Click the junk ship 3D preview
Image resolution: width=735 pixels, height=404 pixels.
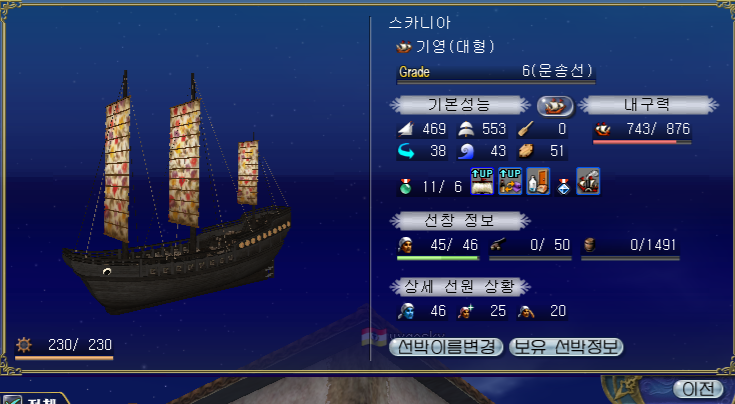pos(177,192)
